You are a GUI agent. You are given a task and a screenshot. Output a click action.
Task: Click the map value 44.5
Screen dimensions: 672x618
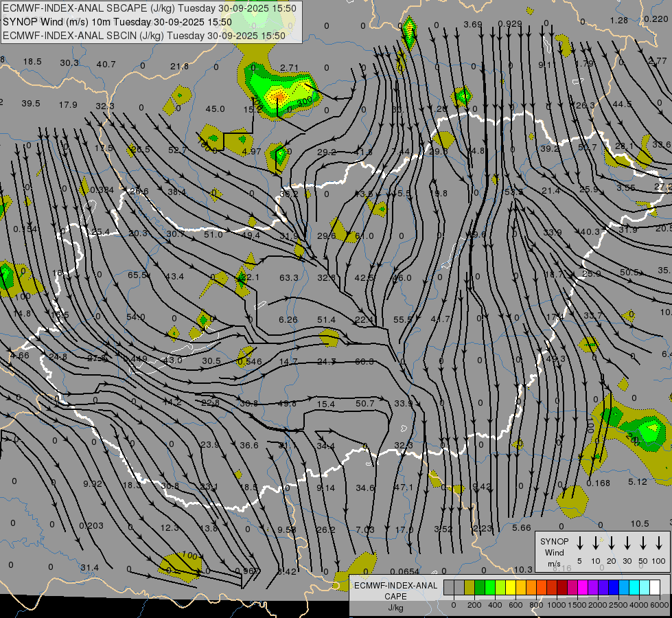[622, 104]
